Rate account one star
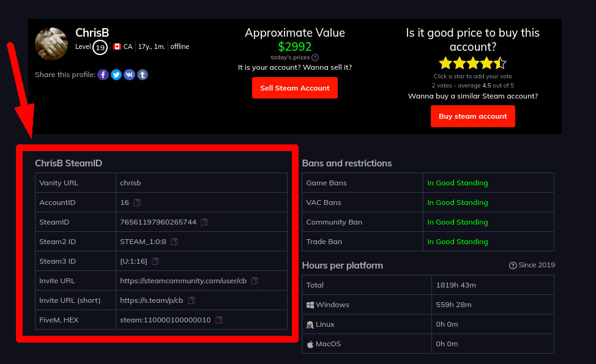The width and height of the screenshot is (596, 364). [x=445, y=63]
